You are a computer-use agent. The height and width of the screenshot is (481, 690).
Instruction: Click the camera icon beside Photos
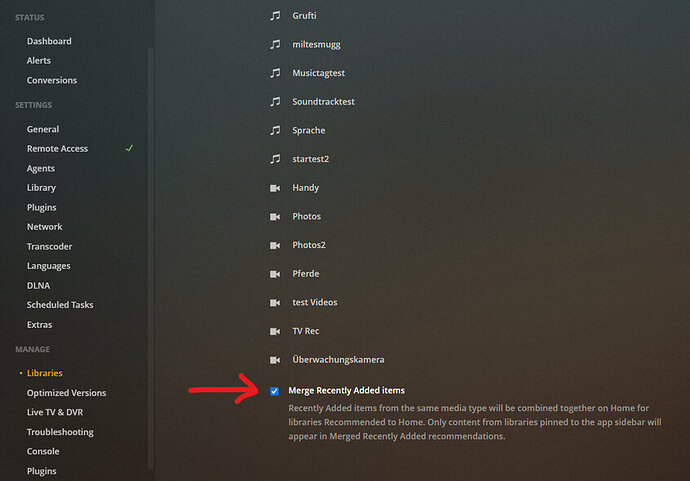(x=275, y=217)
